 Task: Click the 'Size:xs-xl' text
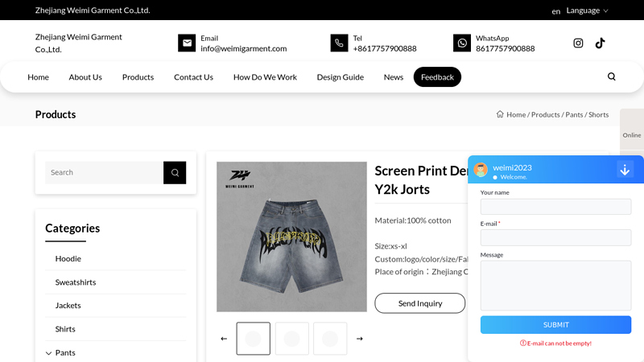point(390,246)
